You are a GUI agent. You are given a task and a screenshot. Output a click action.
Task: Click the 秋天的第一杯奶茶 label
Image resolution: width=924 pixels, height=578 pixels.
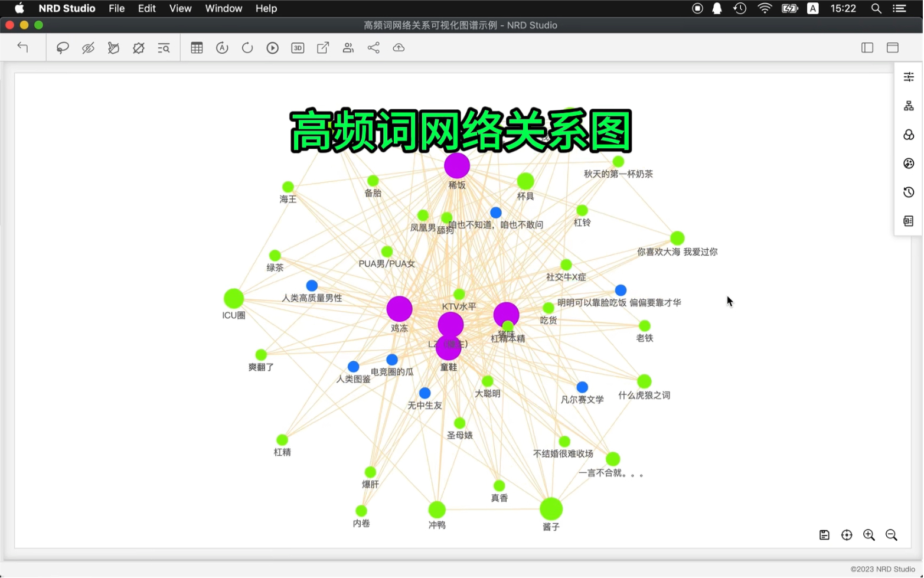coord(618,174)
